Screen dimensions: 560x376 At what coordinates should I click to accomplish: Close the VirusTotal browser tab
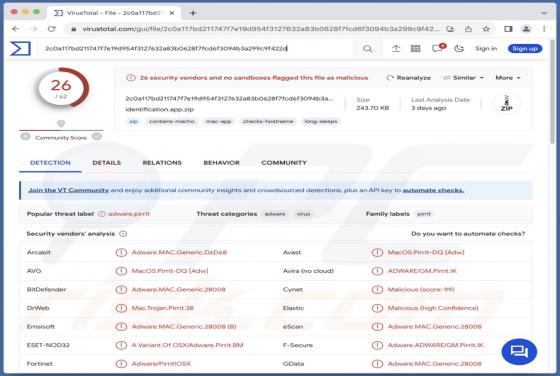click(172, 13)
